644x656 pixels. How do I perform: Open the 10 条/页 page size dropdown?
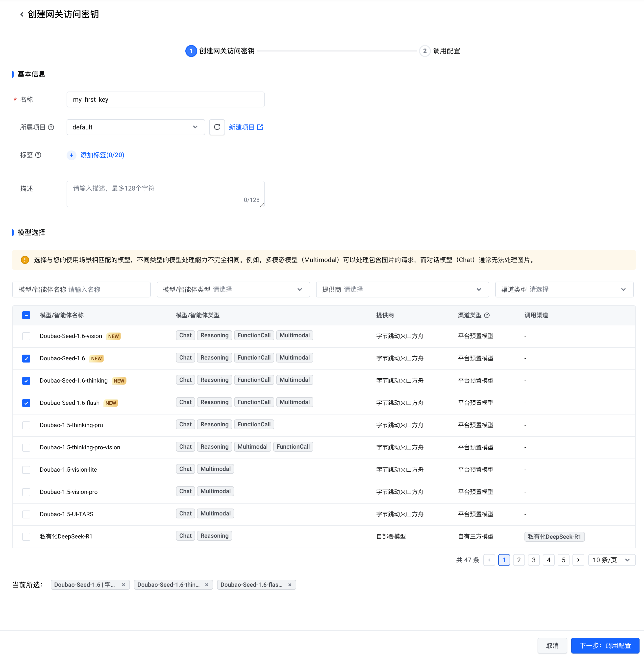tap(612, 560)
